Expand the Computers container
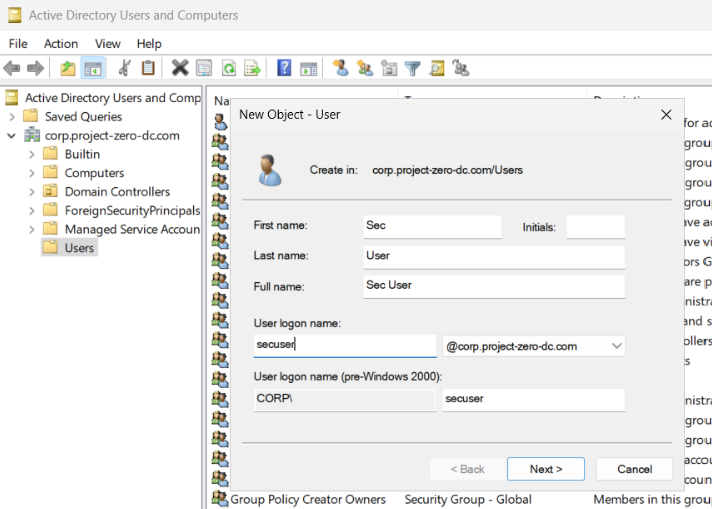 31,173
